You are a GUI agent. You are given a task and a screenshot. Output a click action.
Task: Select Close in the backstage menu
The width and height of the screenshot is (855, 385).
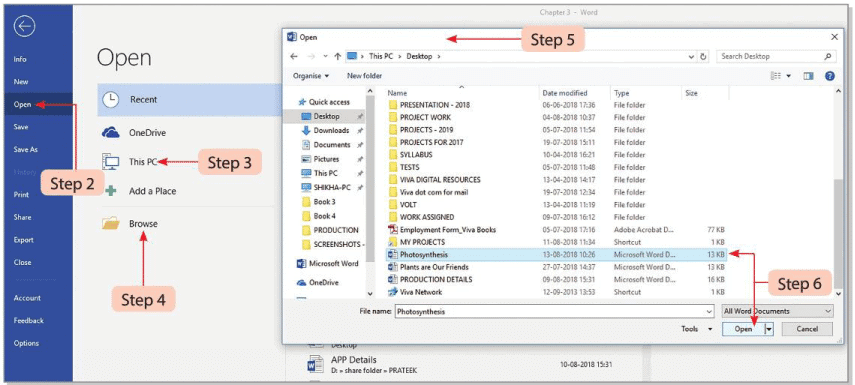[x=22, y=262]
